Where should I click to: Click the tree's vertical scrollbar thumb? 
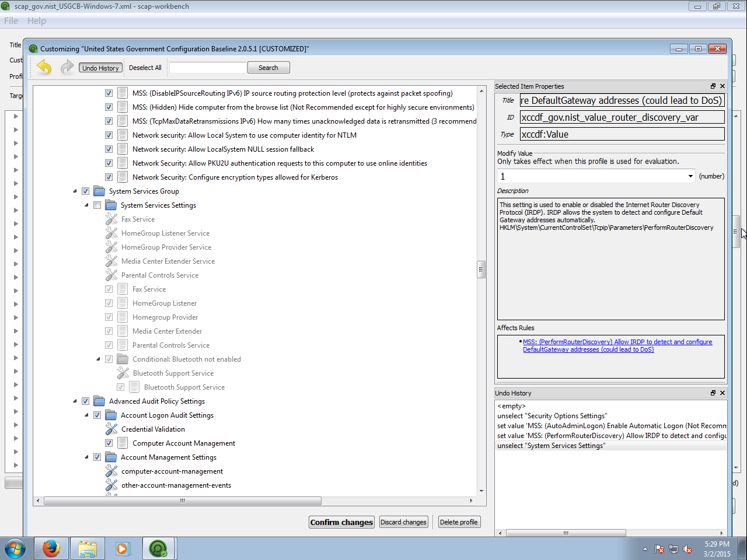pyautogui.click(x=481, y=269)
